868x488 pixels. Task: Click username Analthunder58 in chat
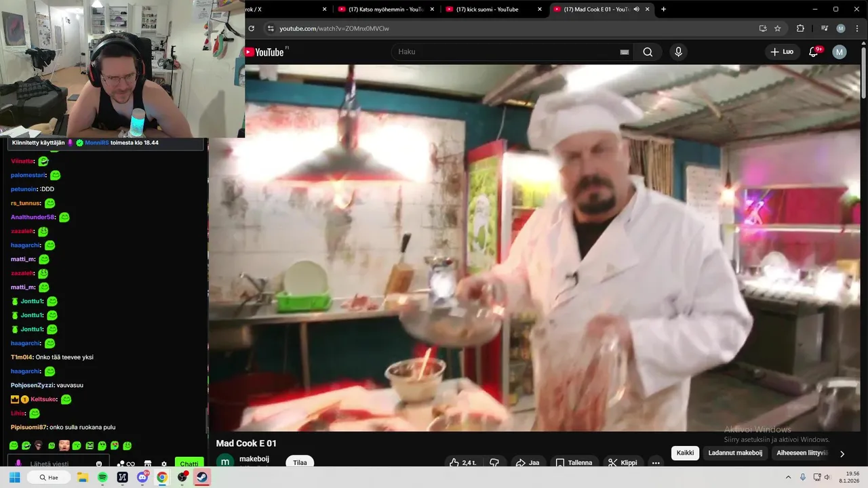(33, 218)
